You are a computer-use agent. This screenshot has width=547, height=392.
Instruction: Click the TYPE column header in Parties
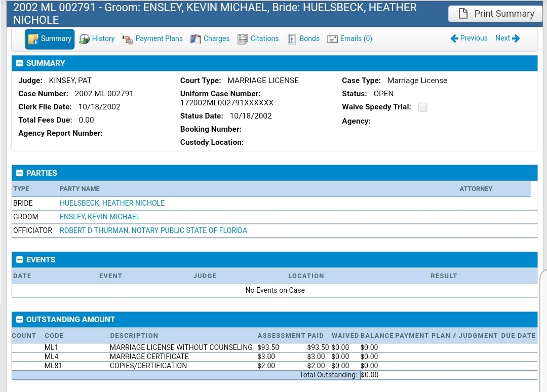(x=21, y=189)
